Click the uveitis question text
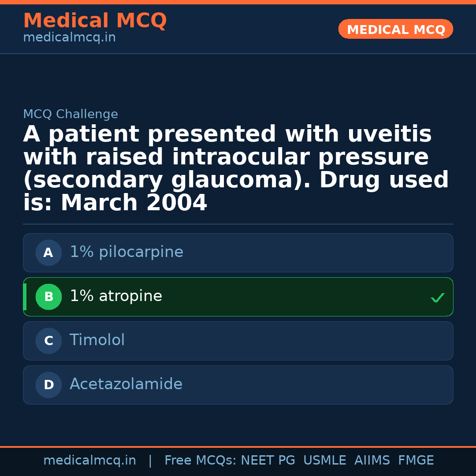The height and width of the screenshot is (476, 476). (x=236, y=169)
